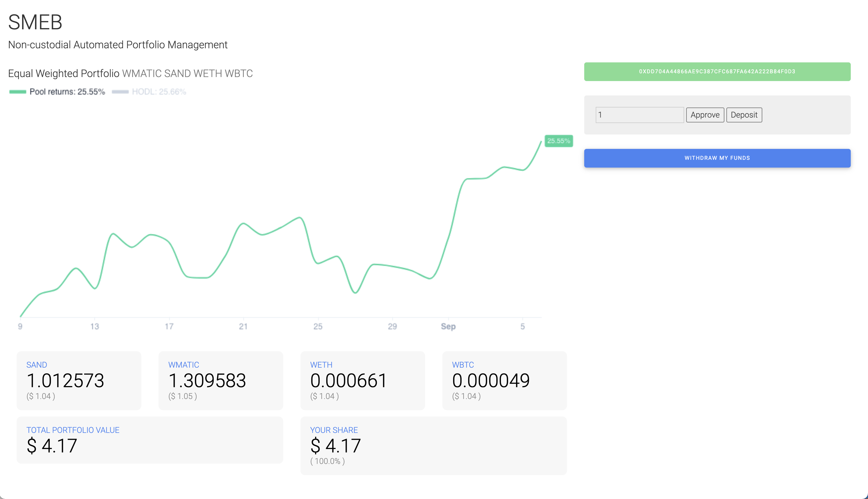Screen dimensions: 868x499
Task: Click the Approve button
Action: 705,115
